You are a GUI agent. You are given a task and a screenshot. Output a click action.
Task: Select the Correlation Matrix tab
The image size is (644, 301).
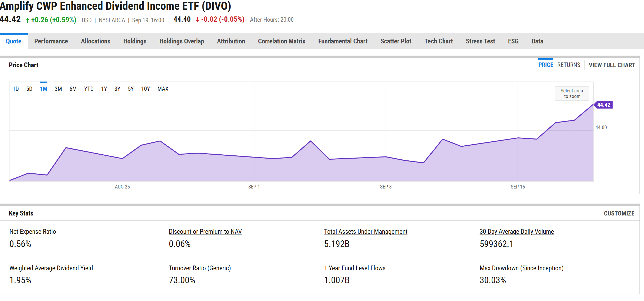click(x=281, y=41)
